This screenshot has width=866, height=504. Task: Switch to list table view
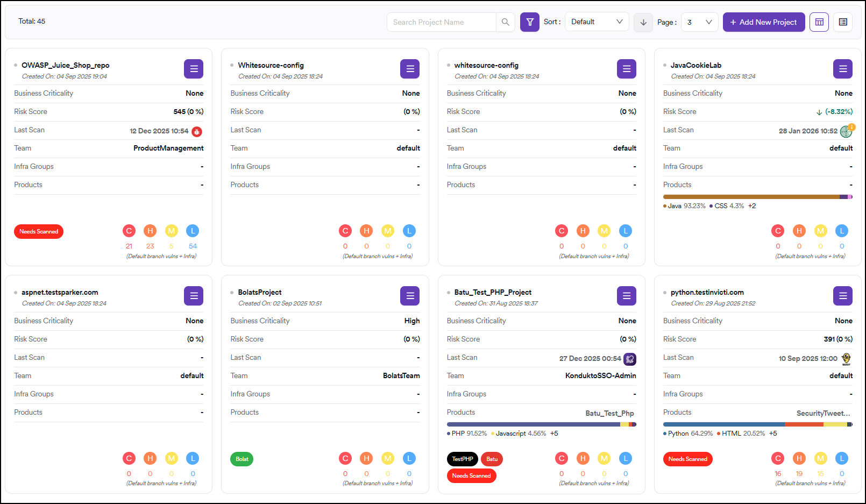(843, 22)
